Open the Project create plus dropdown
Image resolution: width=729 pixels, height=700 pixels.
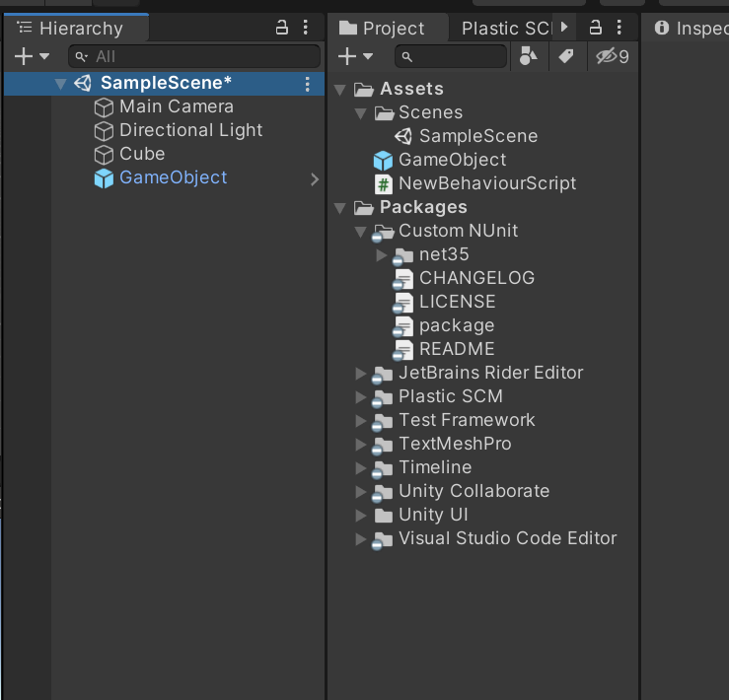click(356, 56)
